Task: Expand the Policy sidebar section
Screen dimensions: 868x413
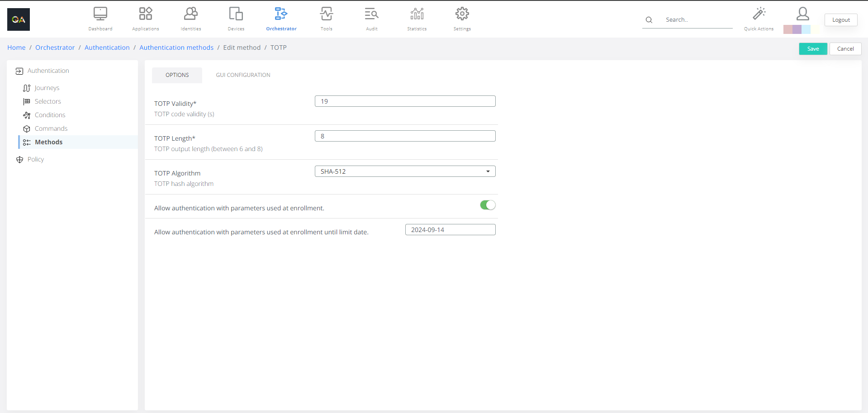Action: click(x=35, y=160)
